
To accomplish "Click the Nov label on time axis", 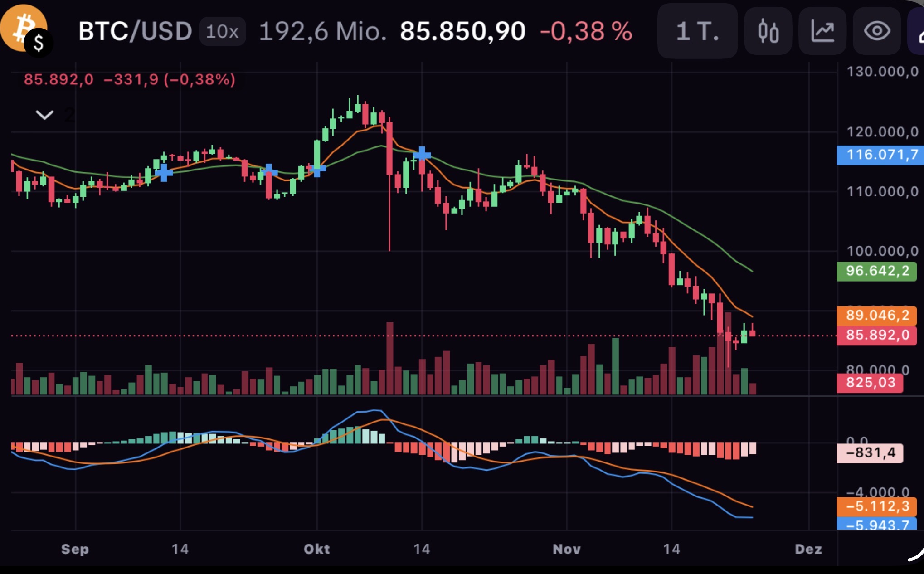I will coord(566,549).
